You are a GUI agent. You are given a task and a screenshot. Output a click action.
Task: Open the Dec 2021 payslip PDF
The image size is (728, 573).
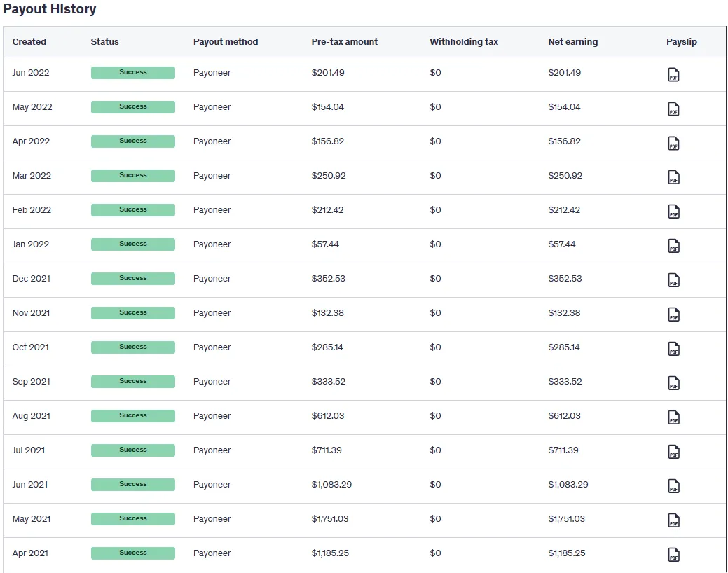coord(673,281)
